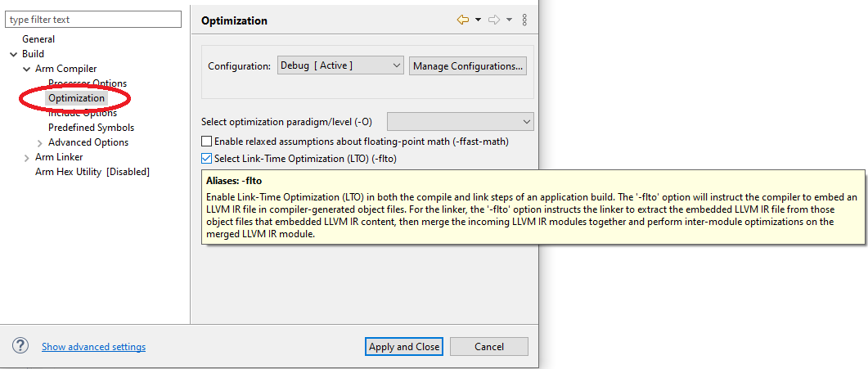
Task: Collapse the Arm Compiler tree node
Action: [26, 69]
